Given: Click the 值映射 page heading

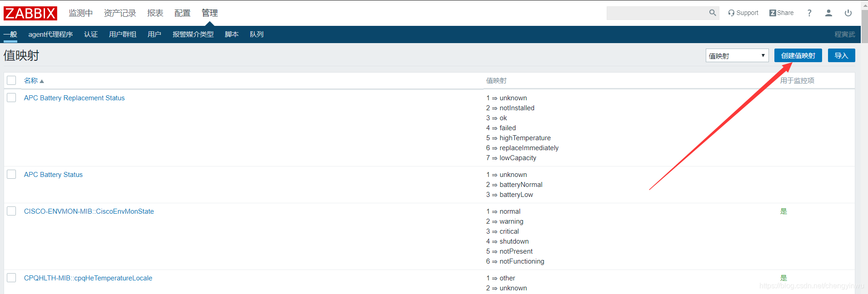Looking at the screenshot, I should pos(21,55).
